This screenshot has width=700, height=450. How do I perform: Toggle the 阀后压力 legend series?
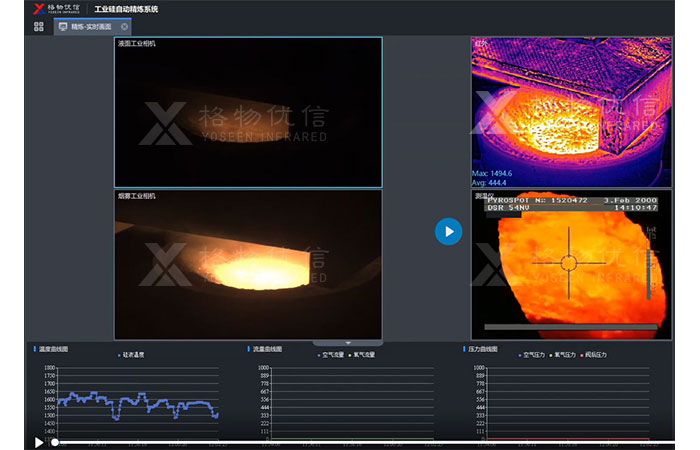[x=594, y=355]
